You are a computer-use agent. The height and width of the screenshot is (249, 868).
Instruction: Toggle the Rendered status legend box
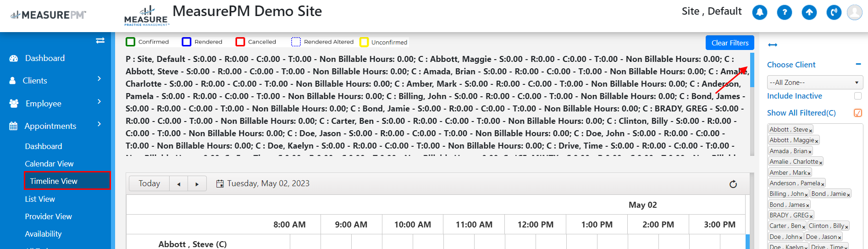tap(187, 42)
